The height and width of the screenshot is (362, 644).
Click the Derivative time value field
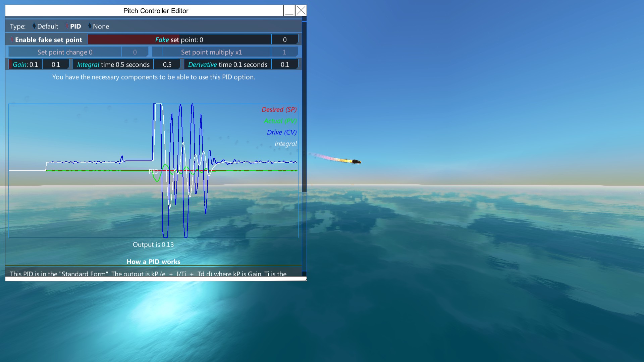(284, 65)
